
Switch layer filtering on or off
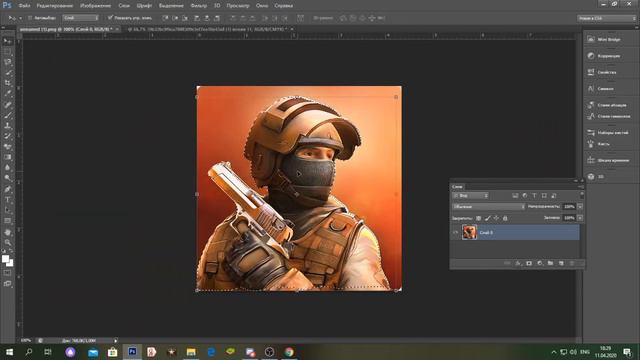(x=582, y=196)
